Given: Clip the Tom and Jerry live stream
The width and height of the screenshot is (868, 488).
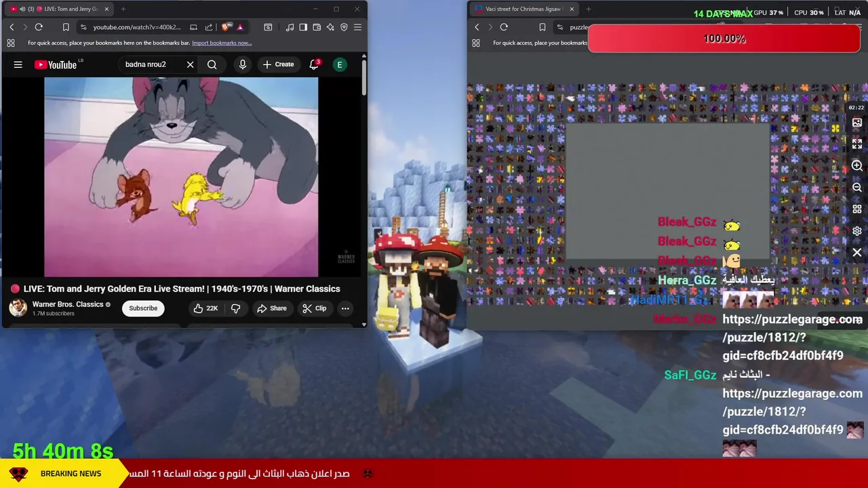Looking at the screenshot, I should pos(315,308).
